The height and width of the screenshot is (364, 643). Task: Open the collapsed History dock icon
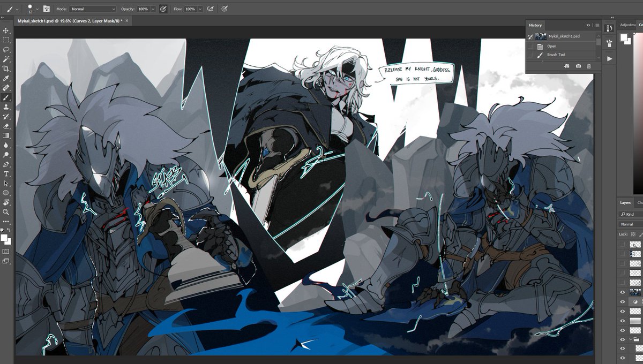[x=609, y=29]
